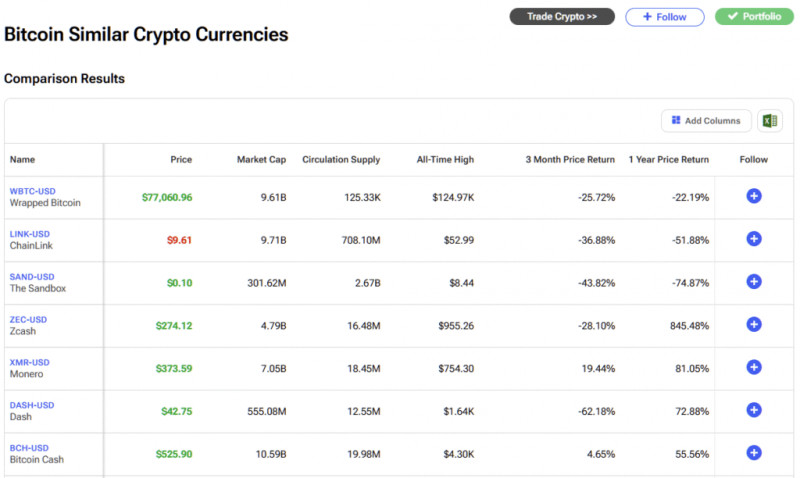Sort by Market Cap column header
The height and width of the screenshot is (478, 800).
coord(261,160)
